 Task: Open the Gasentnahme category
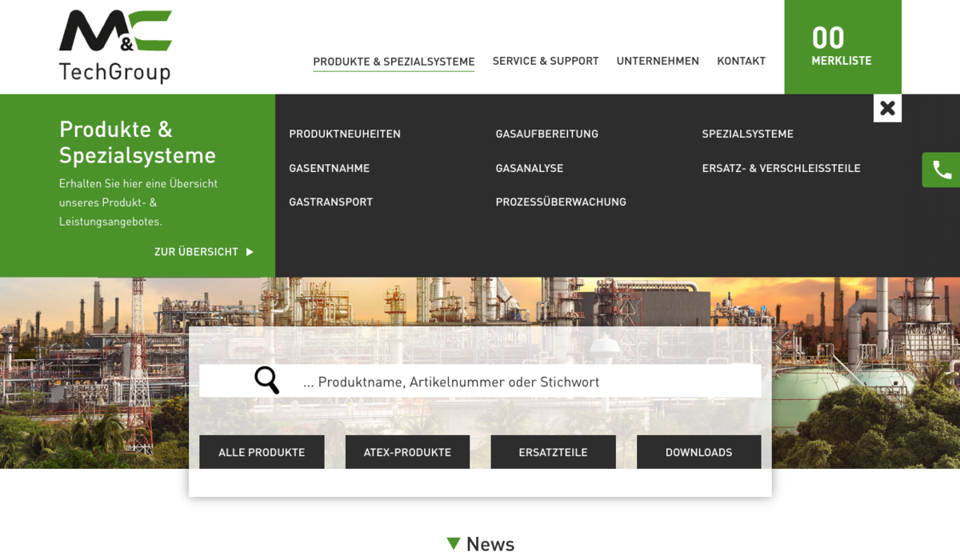(x=329, y=169)
